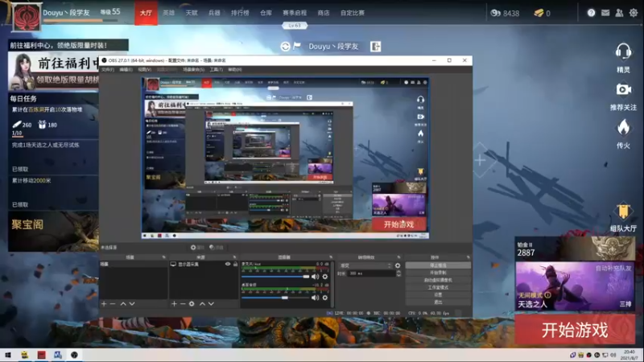Viewport: 644px width, 362px height.
Task: Mute the microphone channel speaker icon
Action: click(x=315, y=277)
